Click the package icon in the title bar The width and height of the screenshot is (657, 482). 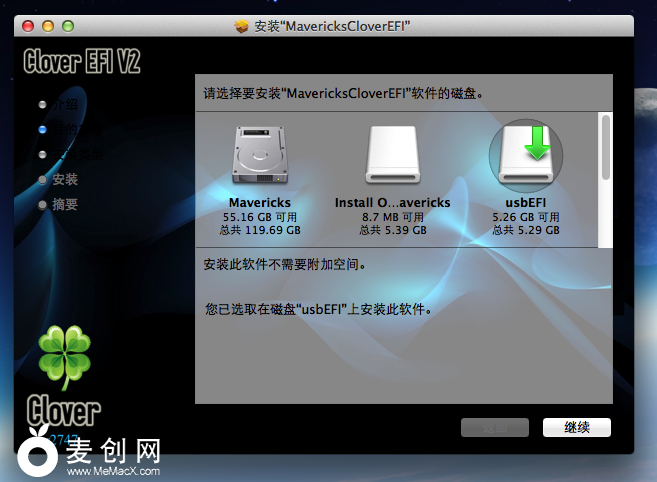[x=240, y=24]
